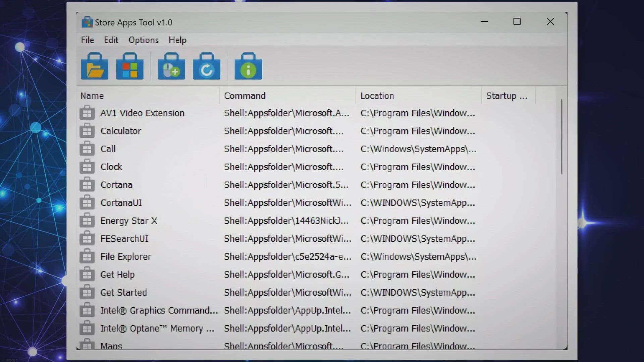Open the Options menu
This screenshot has width=644, height=362.
tap(144, 40)
